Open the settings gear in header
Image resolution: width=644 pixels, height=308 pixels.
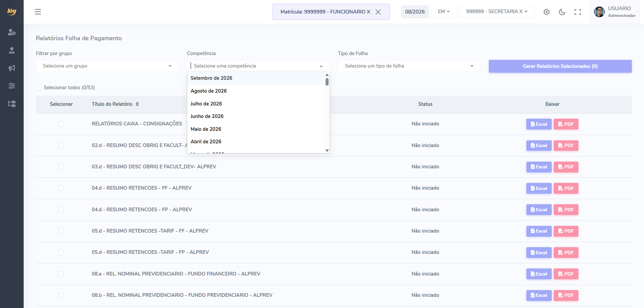547,12
